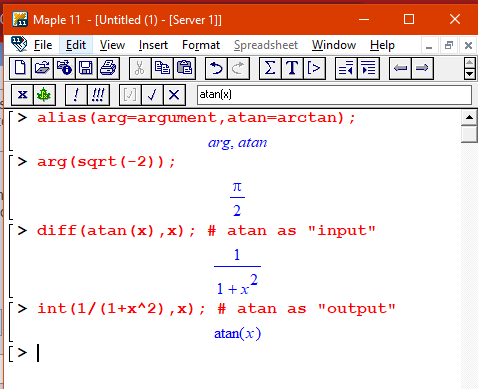Click the Paste clipboard icon
This screenshot has width=478, height=389.
[184, 68]
